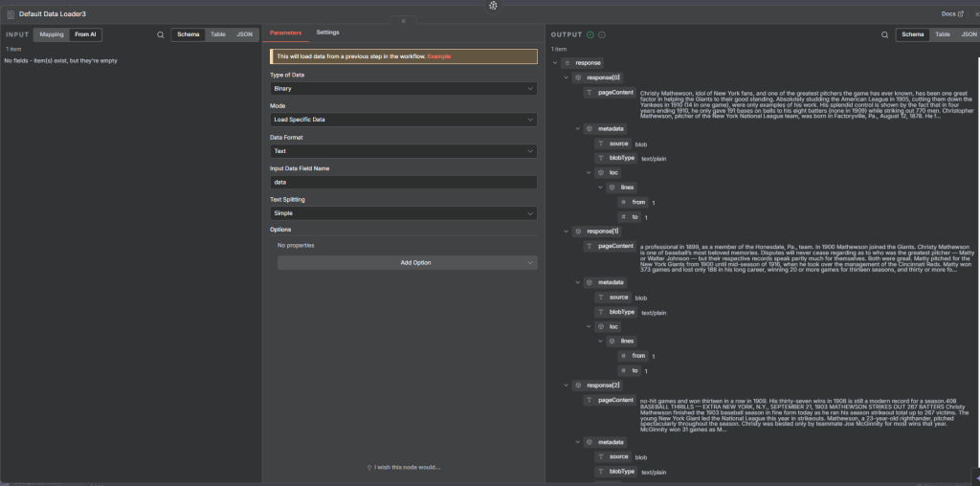Image resolution: width=980 pixels, height=486 pixels.
Task: Open the Example link in the notice
Action: click(x=439, y=56)
